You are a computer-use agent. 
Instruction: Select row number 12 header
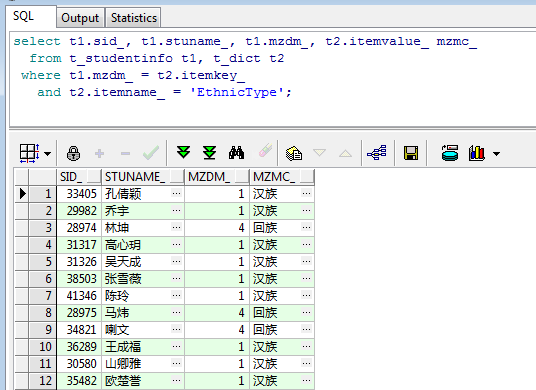coord(42,381)
